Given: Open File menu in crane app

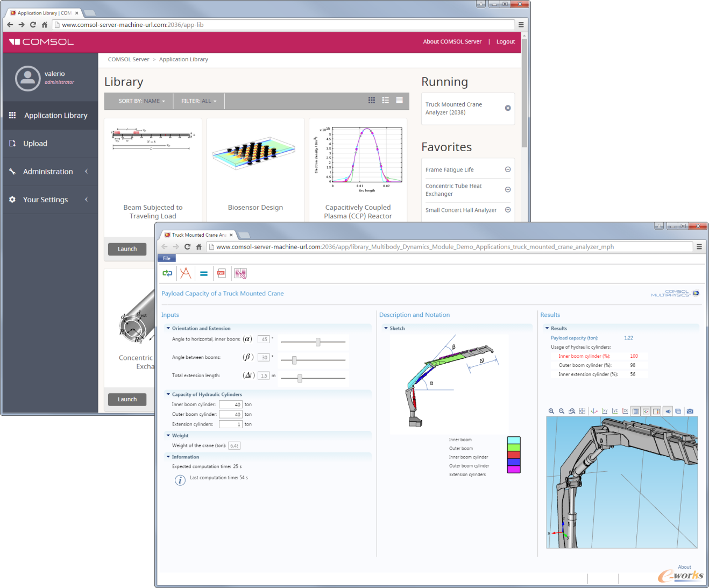Looking at the screenshot, I should coord(167,258).
